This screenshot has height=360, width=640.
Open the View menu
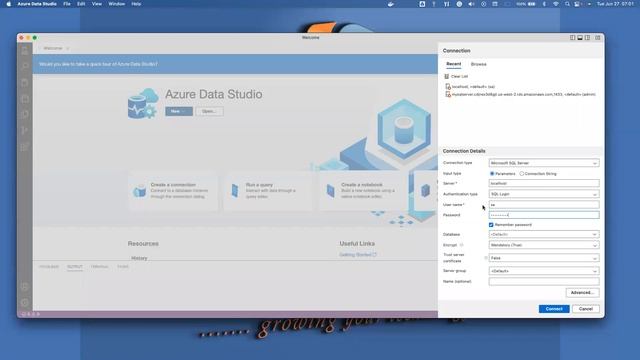[97, 4]
